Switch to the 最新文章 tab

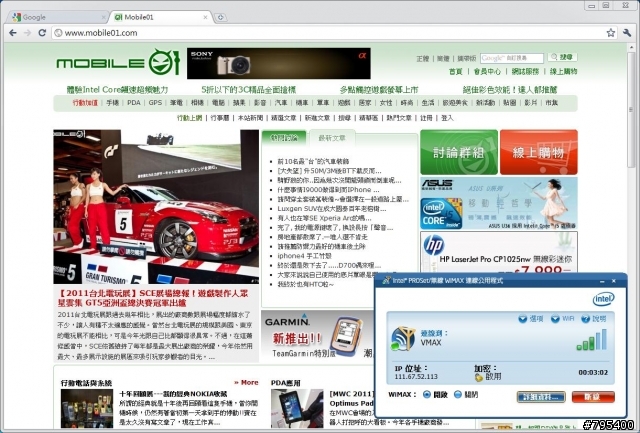pos(332,138)
